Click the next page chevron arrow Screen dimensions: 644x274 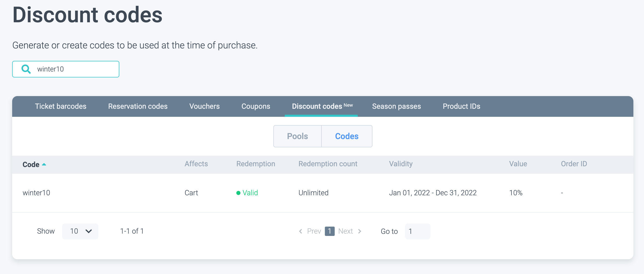360,231
